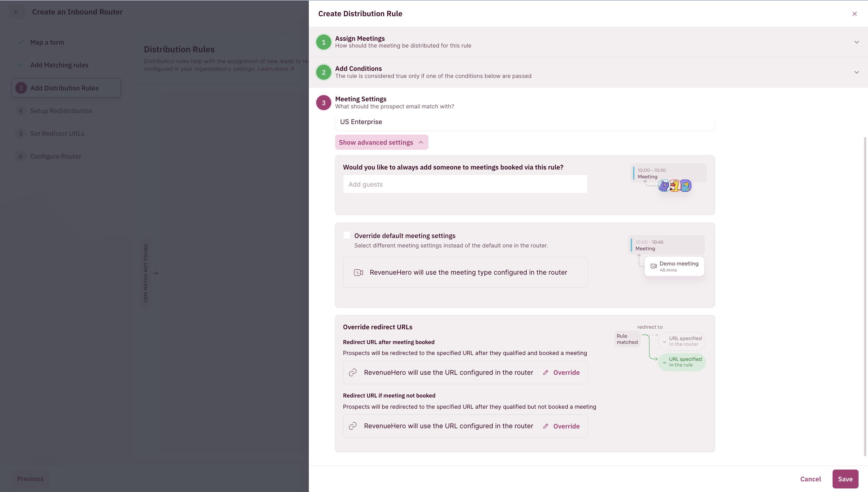Click the Add Conditions heading

(x=358, y=69)
